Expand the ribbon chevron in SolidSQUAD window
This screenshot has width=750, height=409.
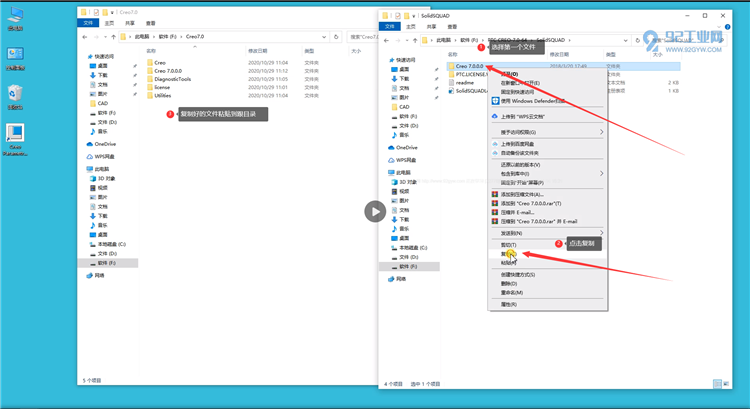point(719,27)
